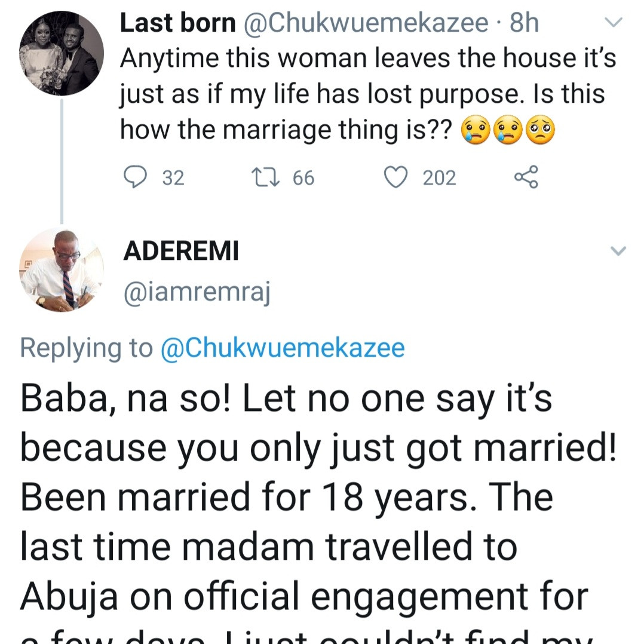Click the 66 retweets count
Screen dimensions: 644x644
pos(303,178)
